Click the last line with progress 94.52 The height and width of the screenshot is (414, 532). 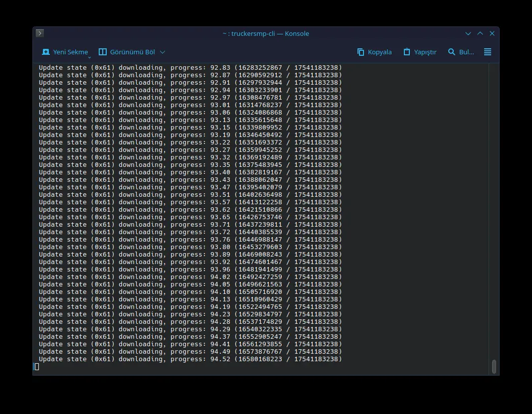190,359
